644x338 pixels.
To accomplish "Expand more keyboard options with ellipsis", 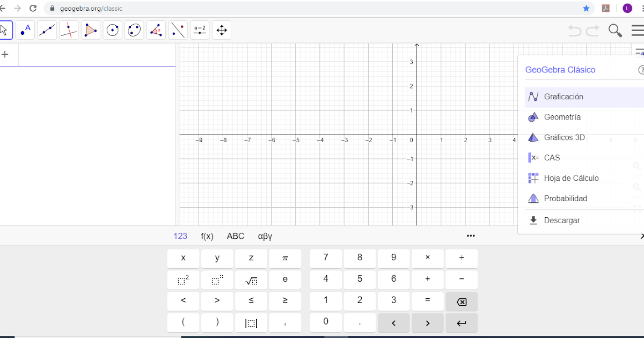I will [x=471, y=235].
